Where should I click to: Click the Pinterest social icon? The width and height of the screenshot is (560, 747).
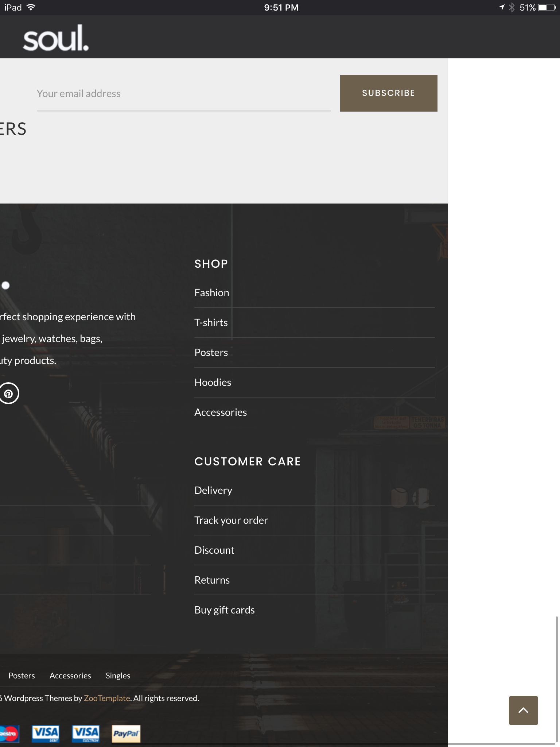(x=8, y=394)
